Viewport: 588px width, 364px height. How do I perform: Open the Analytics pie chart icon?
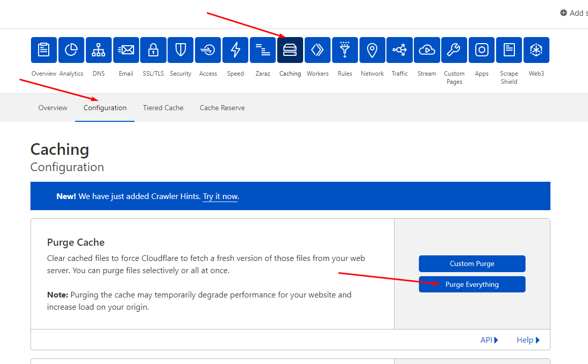71,50
